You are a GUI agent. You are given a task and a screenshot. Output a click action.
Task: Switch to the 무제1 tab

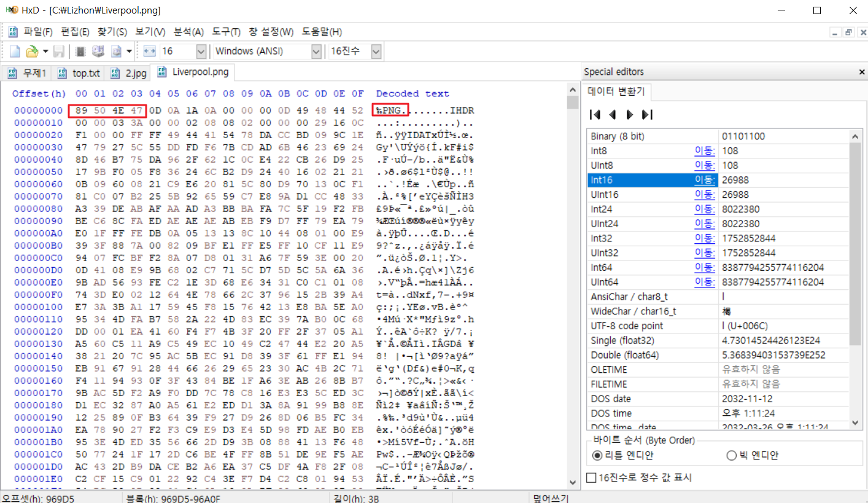tap(27, 73)
